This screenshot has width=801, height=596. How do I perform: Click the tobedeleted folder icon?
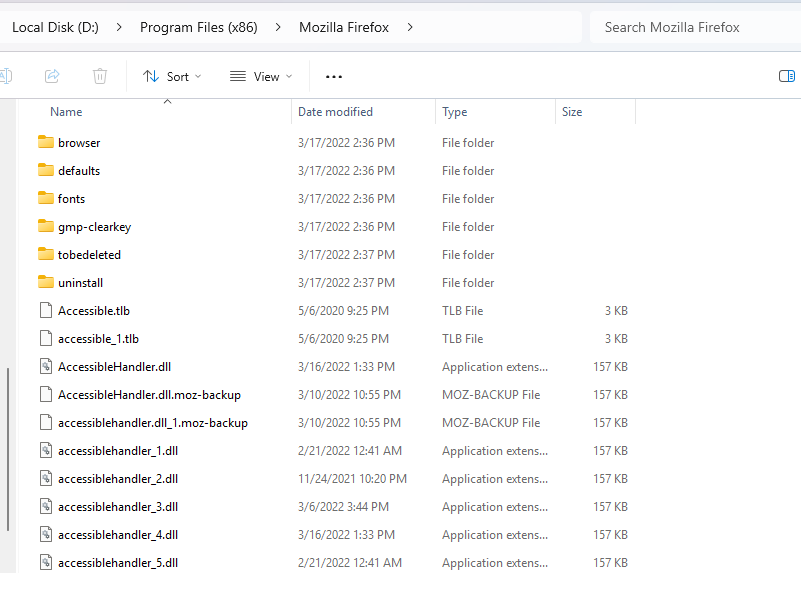point(46,254)
